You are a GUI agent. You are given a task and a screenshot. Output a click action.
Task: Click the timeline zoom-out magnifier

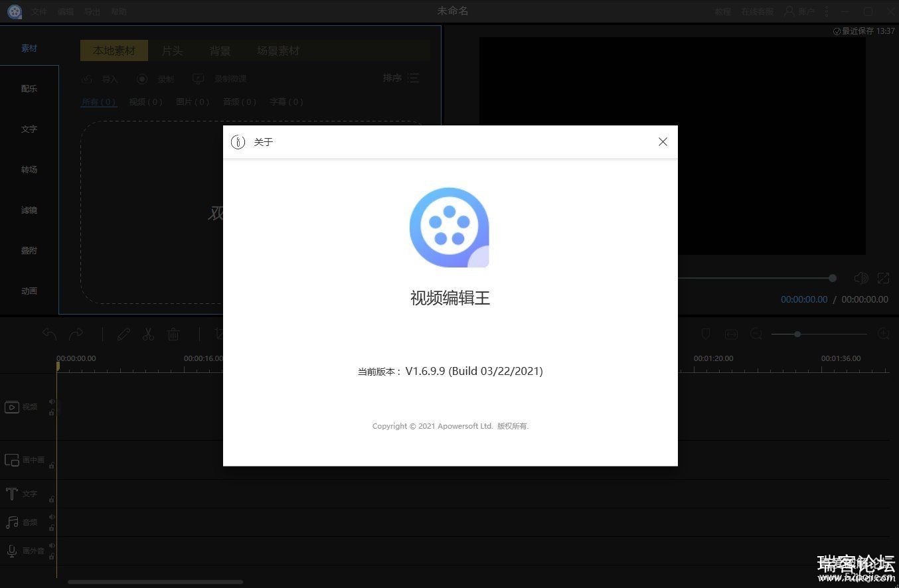click(756, 334)
